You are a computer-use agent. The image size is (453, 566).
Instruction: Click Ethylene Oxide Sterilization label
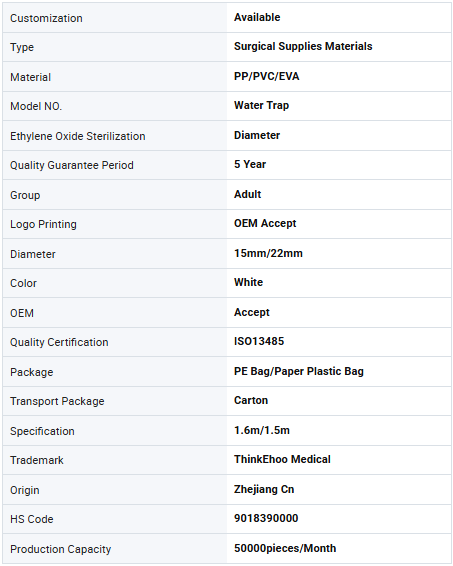[x=78, y=136]
